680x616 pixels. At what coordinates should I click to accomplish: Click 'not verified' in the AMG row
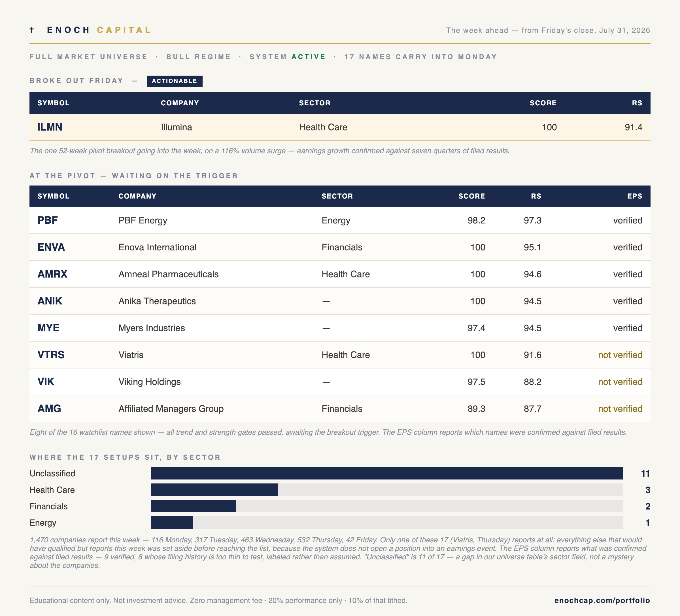pos(620,409)
